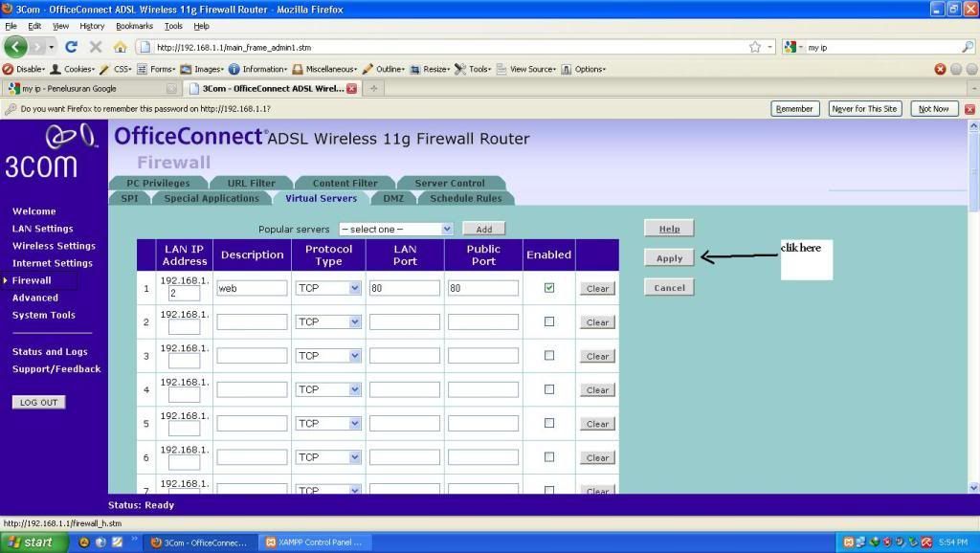Click the bookmark star in the address bar

[x=755, y=46]
